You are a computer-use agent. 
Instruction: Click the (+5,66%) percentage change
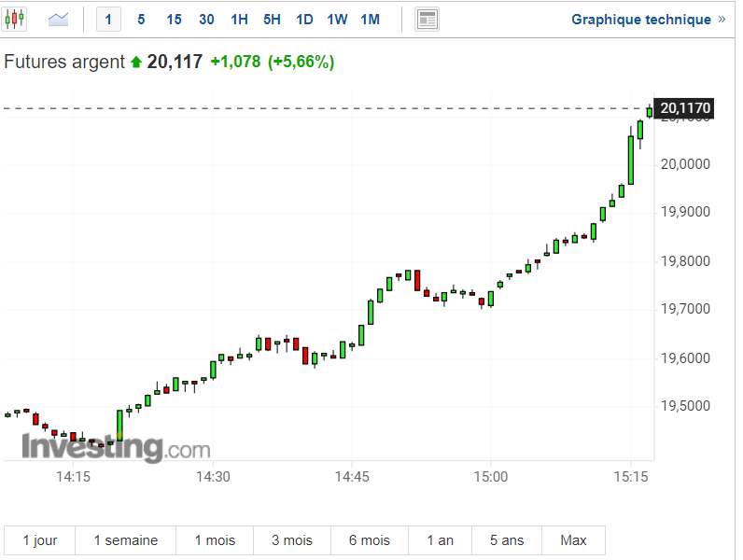tap(301, 62)
